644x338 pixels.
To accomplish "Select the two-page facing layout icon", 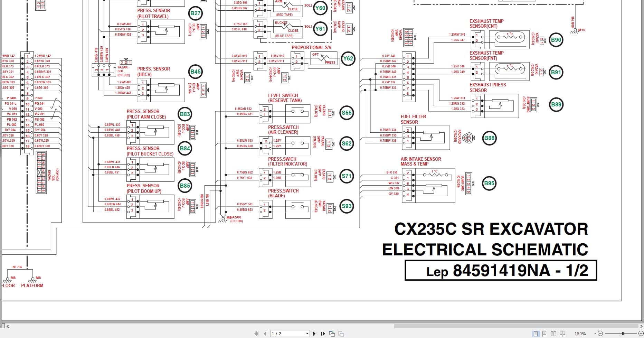I will tap(554, 334).
